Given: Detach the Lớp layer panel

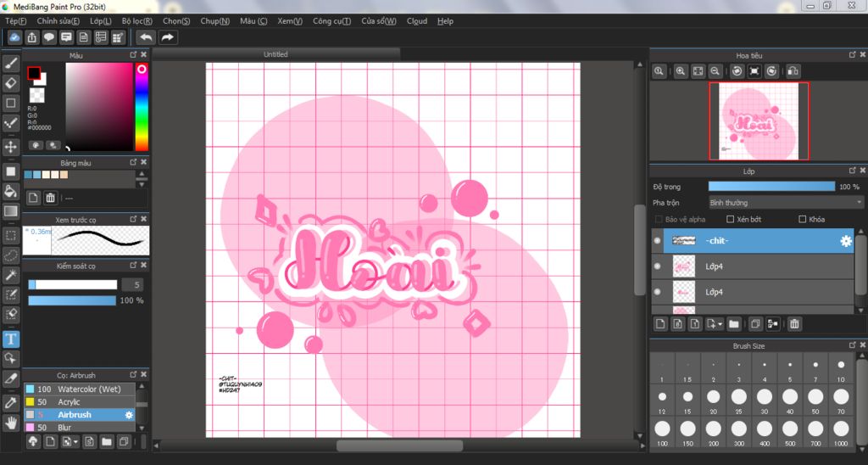Looking at the screenshot, I should [853, 171].
